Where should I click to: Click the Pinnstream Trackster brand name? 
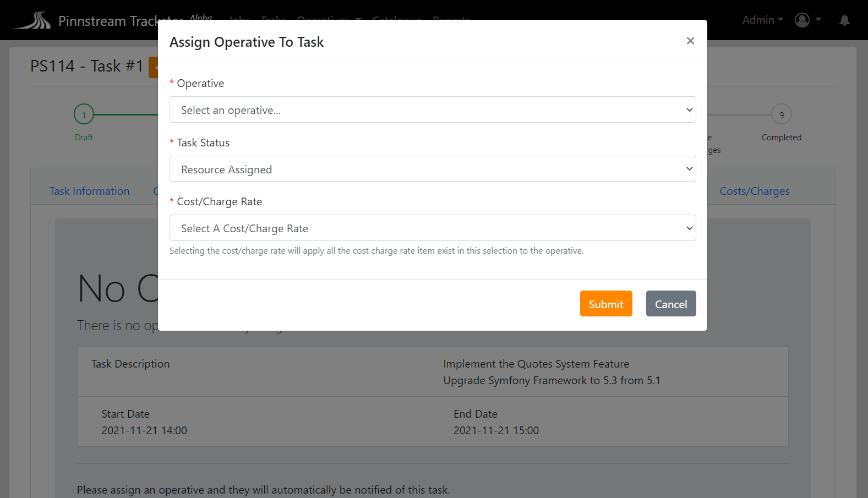(107, 21)
